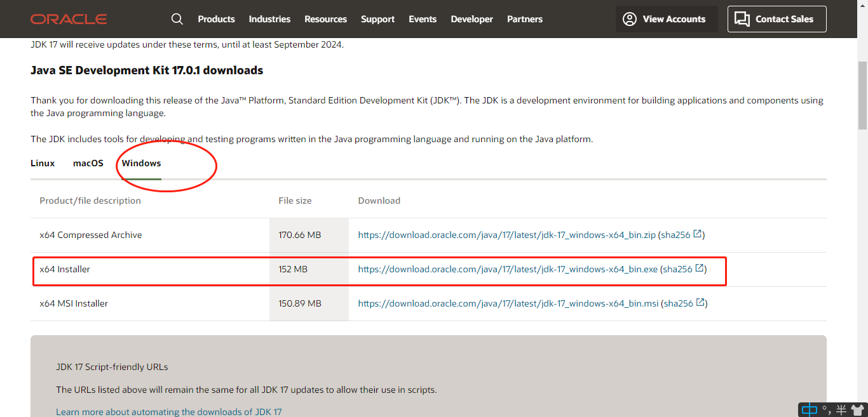Viewport: 868px width, 417px height.
Task: Open the Products menu
Action: pyautogui.click(x=216, y=19)
